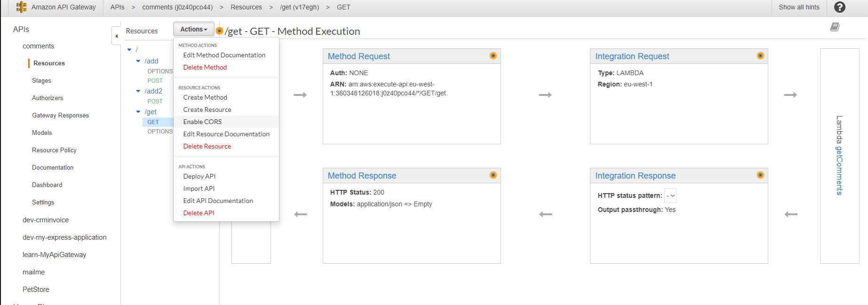The height and width of the screenshot is (305, 868).
Task: Click the orange hint dot beside the Actions button
Action: [219, 31]
